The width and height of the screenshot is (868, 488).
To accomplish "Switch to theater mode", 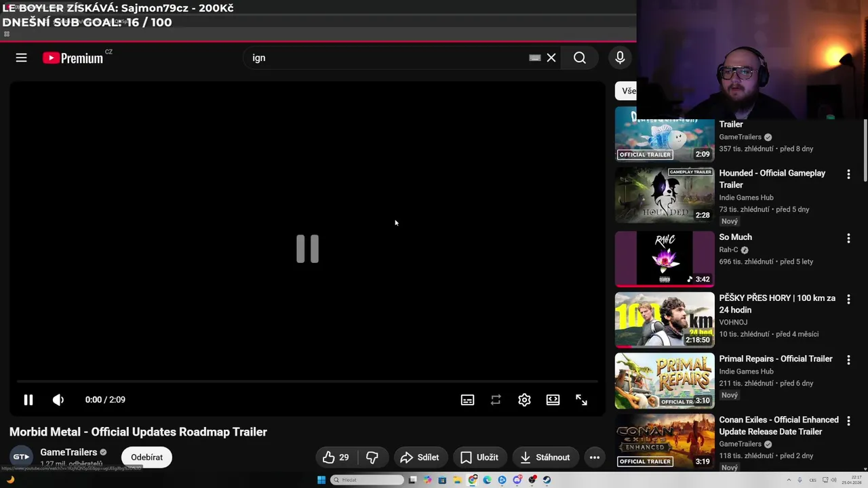I will (553, 400).
